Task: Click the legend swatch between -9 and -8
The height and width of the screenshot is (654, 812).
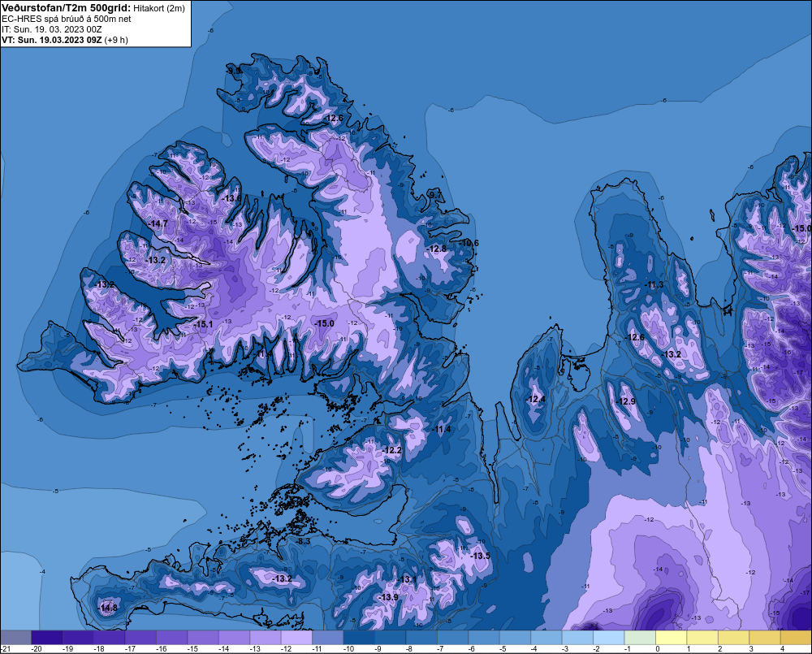Action: coord(391,637)
